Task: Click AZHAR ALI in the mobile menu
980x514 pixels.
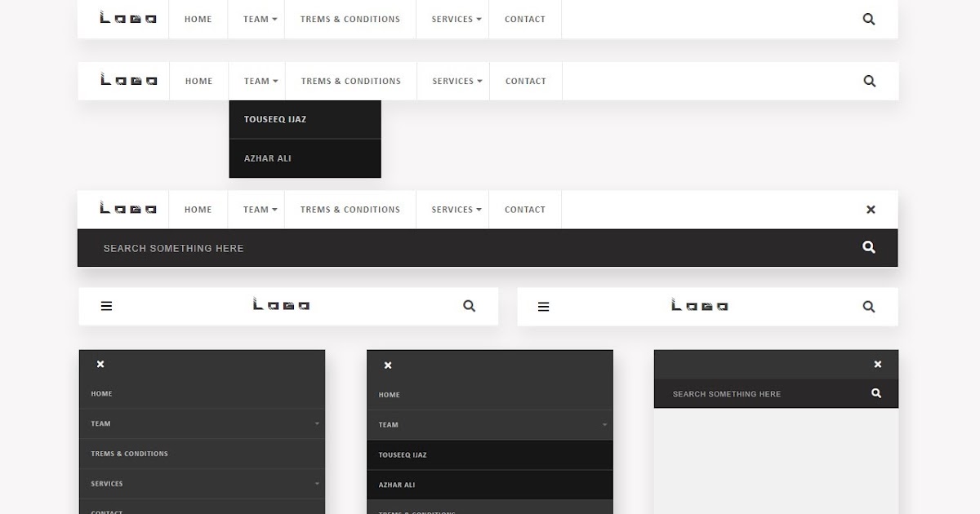Action: click(x=397, y=484)
